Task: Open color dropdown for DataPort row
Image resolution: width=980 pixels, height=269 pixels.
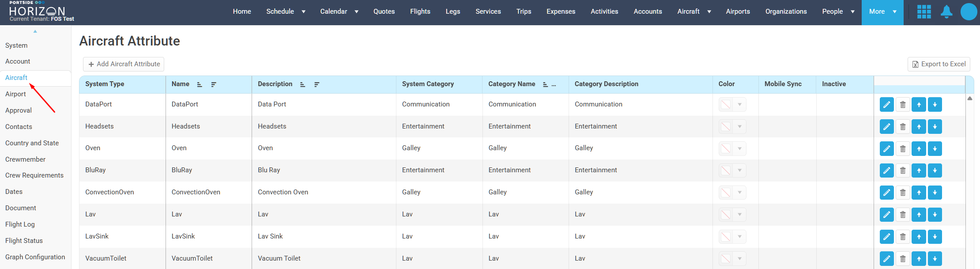Action: coord(739,105)
